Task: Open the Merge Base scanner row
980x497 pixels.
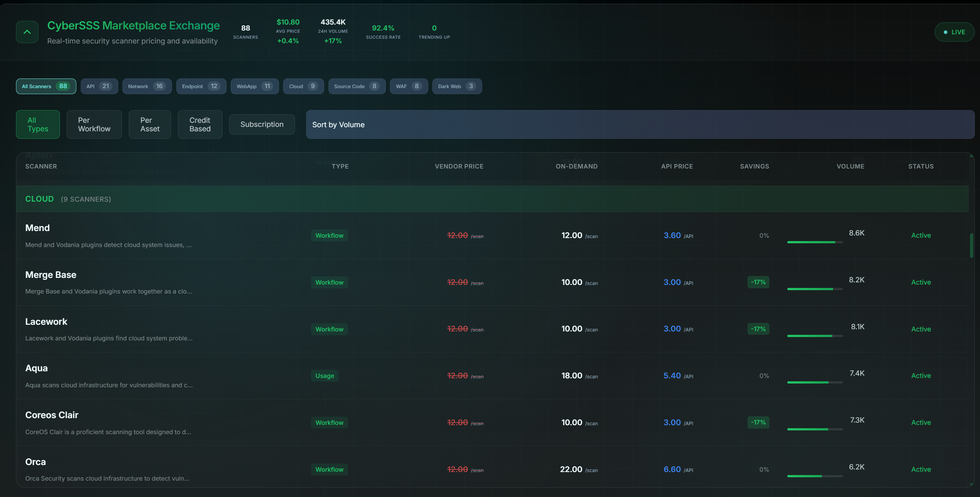Action: pos(492,282)
